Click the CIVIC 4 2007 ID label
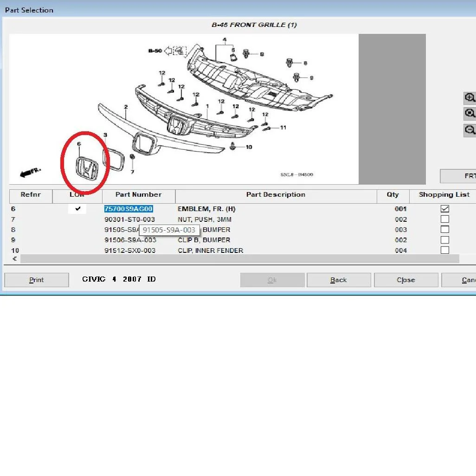 [x=119, y=279]
